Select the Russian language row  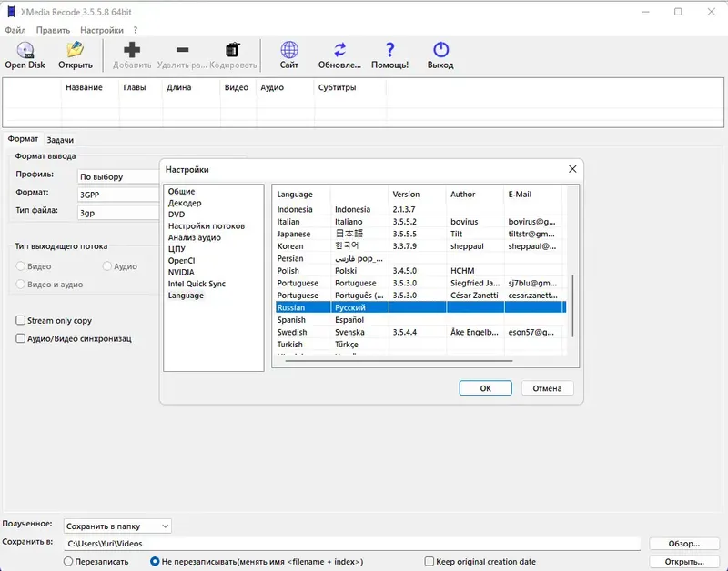(420, 307)
